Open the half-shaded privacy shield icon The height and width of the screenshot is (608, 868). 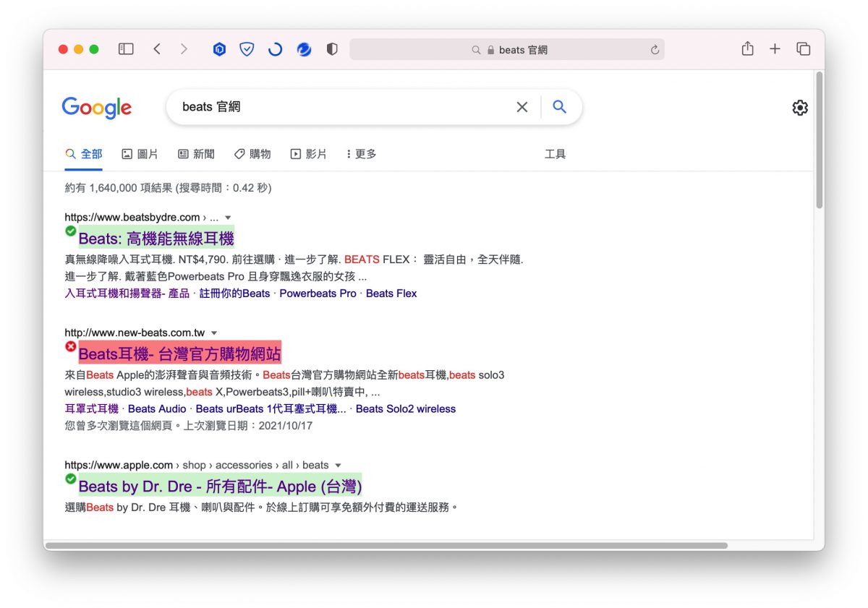pos(332,49)
